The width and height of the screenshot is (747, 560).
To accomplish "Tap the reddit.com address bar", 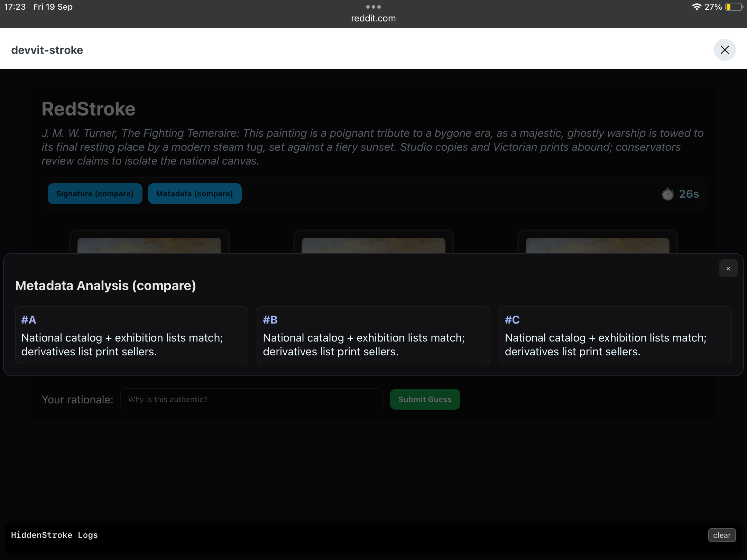I will tap(373, 18).
